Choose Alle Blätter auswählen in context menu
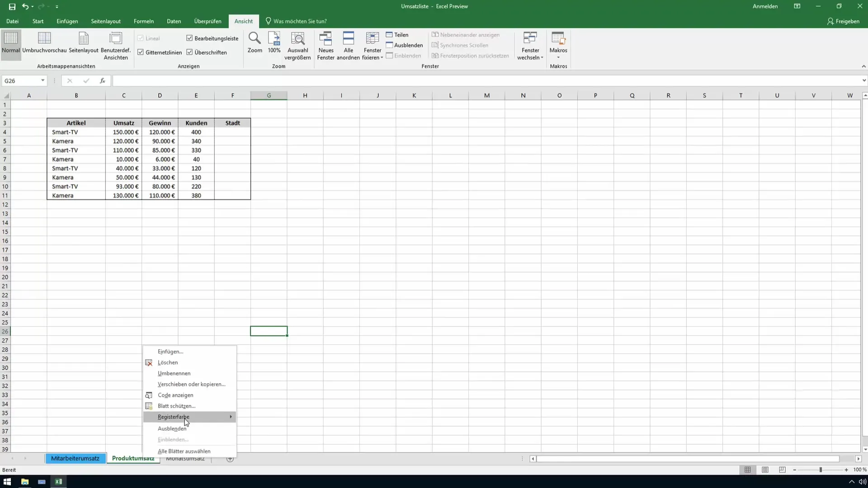This screenshot has height=488, width=868. [x=189, y=451]
